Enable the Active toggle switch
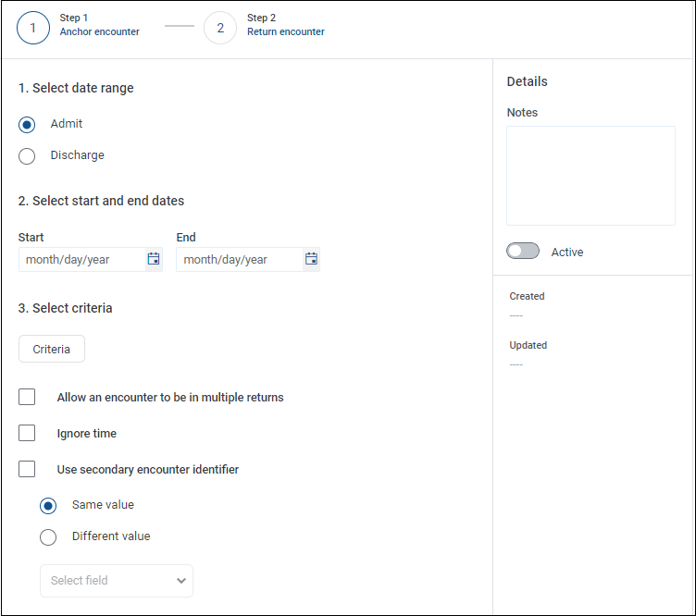Image resolution: width=696 pixels, height=616 pixels. [x=523, y=252]
